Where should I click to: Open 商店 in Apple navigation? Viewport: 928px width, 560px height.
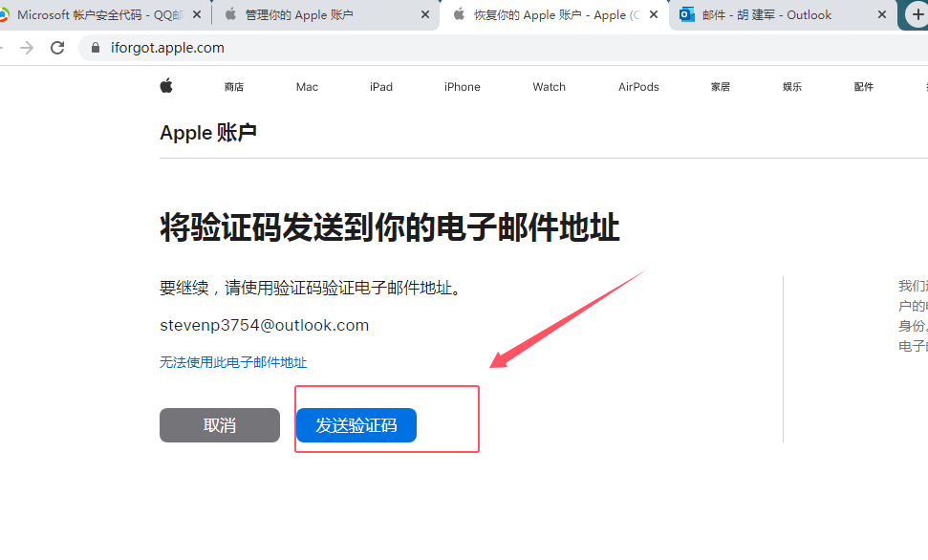[234, 87]
